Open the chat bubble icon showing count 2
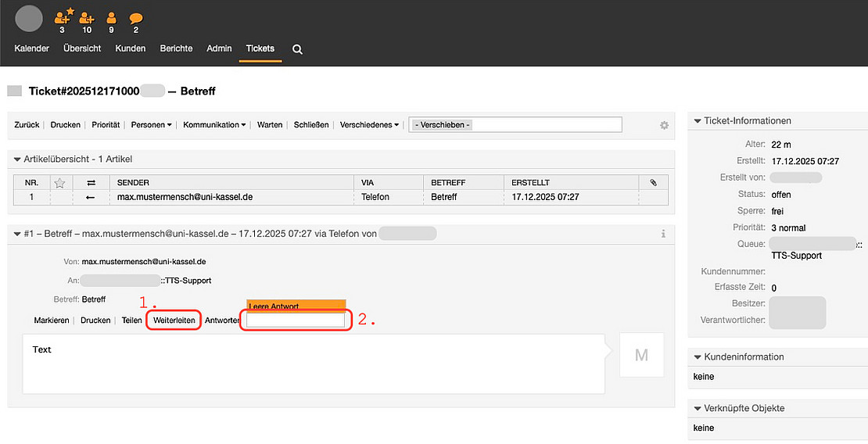 coord(136,17)
